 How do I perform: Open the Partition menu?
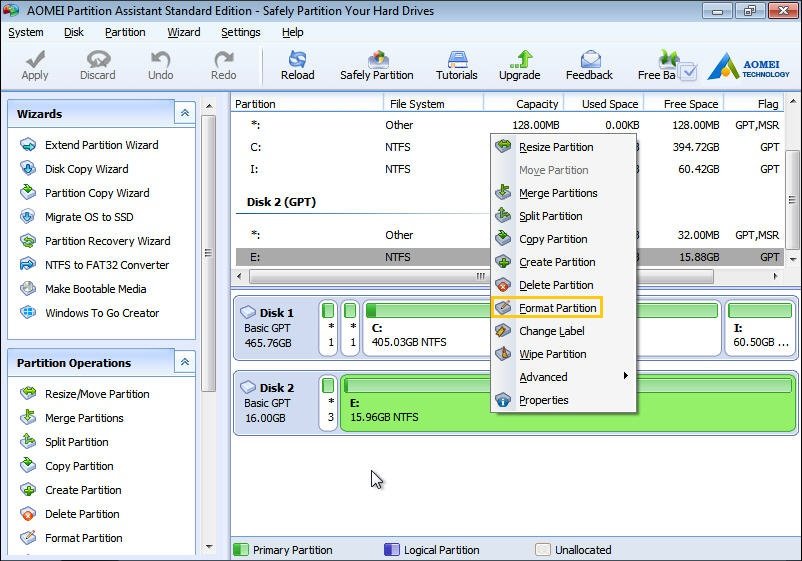[125, 32]
